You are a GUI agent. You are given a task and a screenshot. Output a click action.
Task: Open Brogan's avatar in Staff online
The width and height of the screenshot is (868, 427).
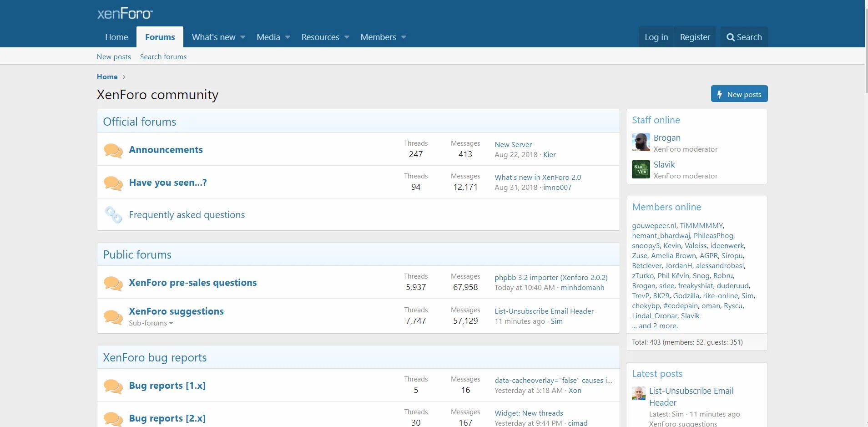click(x=641, y=142)
